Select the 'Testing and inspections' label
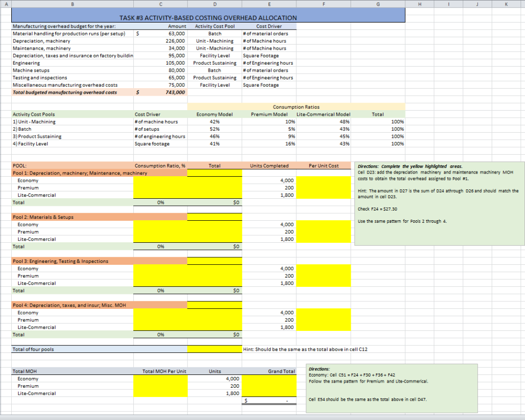The width and height of the screenshot is (525, 420). tap(72, 77)
